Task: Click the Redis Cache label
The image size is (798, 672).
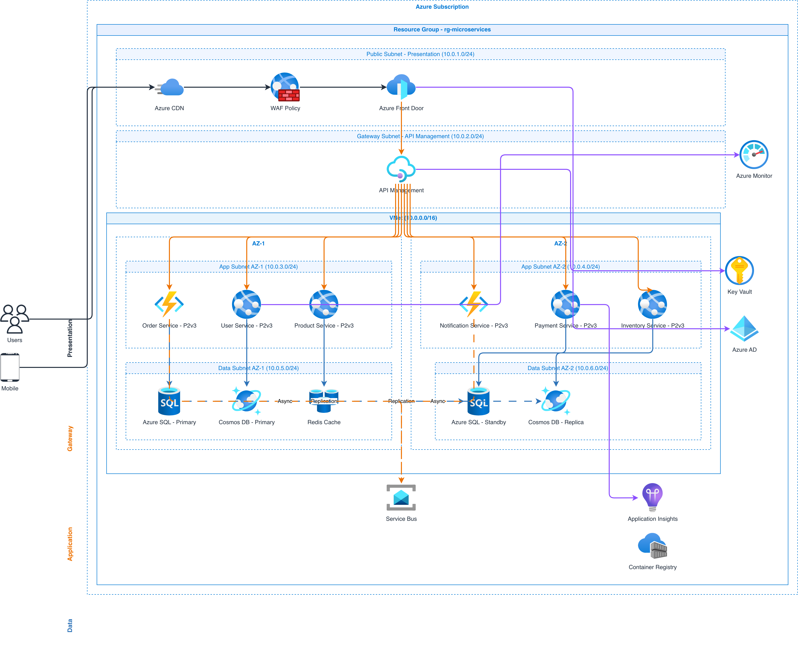Action: [324, 422]
